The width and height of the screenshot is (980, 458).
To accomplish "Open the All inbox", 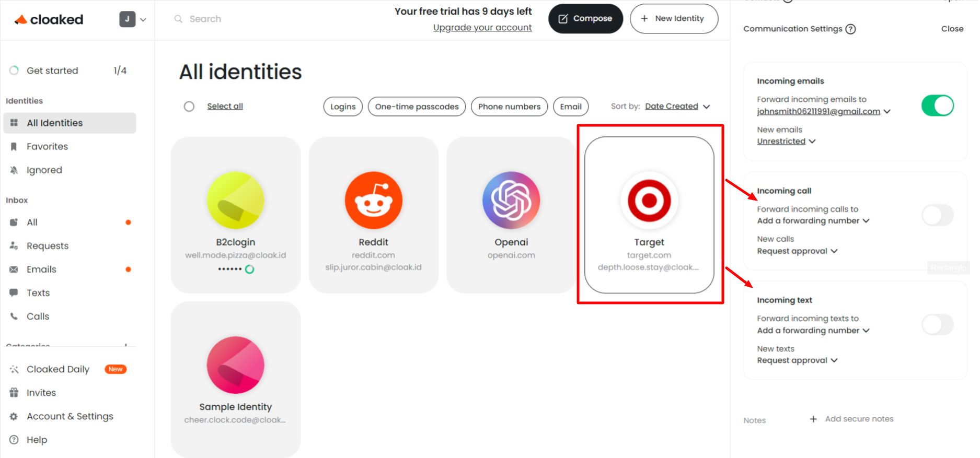I will point(70,222).
